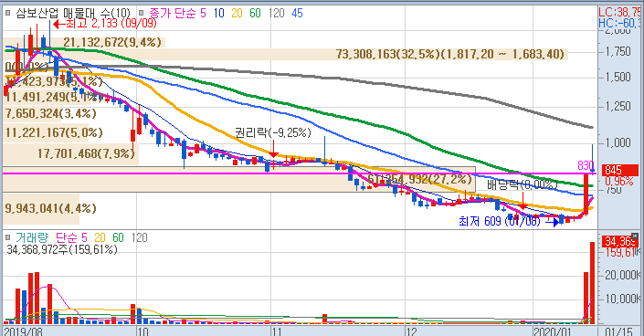Click the text 73,308,163(32.5%)(1,817.20 ~ 1,683.40)
The image size is (644, 336).
click(x=450, y=54)
